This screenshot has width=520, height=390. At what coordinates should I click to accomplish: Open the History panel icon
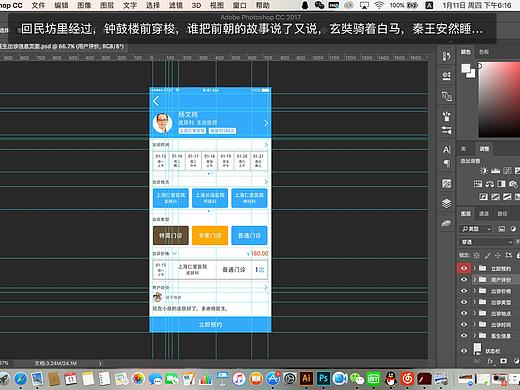(x=447, y=56)
